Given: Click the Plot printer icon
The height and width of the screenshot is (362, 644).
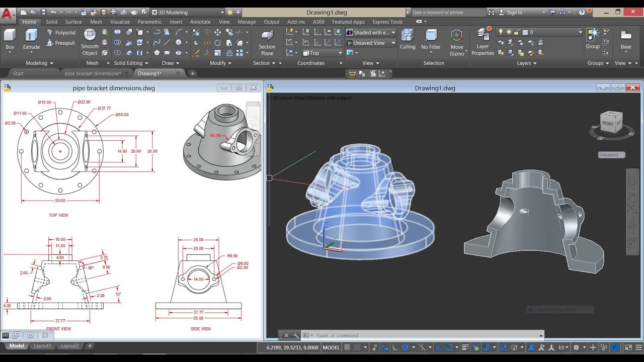Looking at the screenshot, I should 113,12.
